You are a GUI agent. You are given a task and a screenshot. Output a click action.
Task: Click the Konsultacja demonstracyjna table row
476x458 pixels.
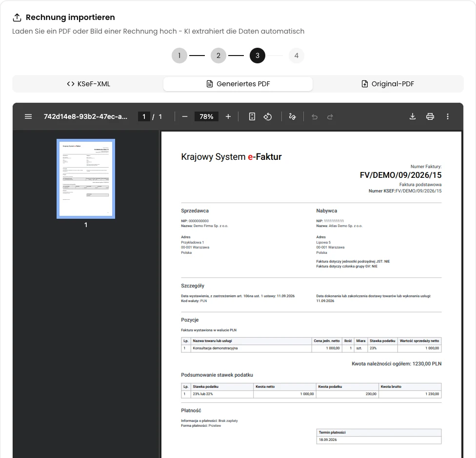311,348
